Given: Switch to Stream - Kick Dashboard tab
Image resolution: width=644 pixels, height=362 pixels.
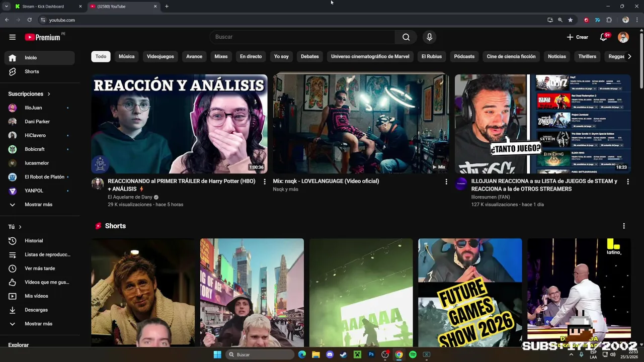Looking at the screenshot, I should click(x=48, y=7).
